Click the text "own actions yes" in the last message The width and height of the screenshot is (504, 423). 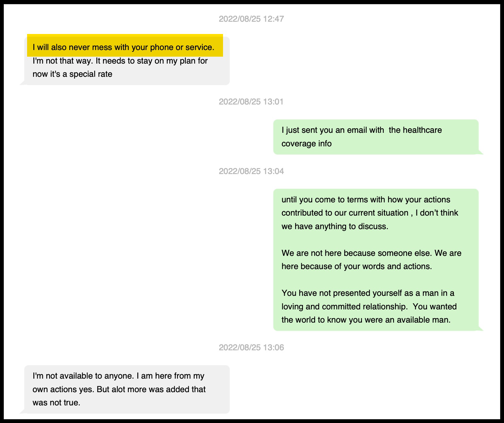63,389
